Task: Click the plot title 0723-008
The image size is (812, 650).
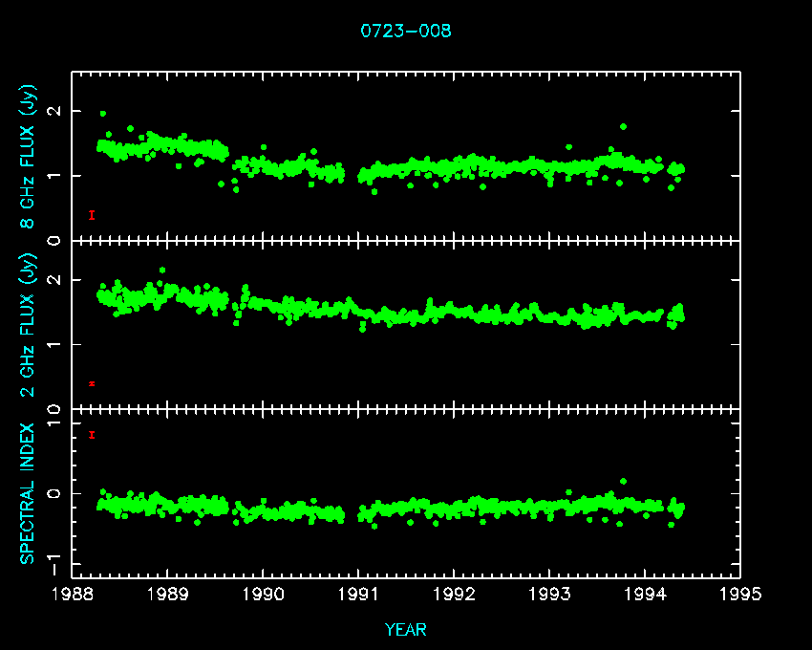Action: tap(405, 31)
